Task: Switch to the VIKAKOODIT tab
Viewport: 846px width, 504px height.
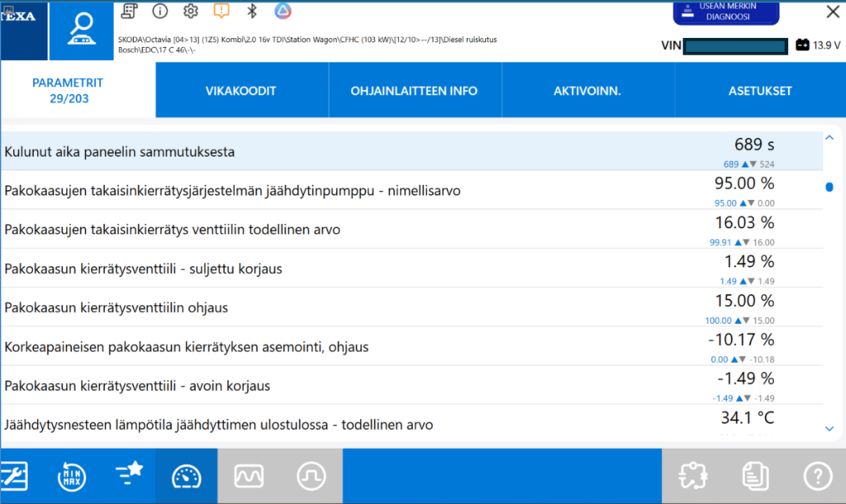Action: 240,91
